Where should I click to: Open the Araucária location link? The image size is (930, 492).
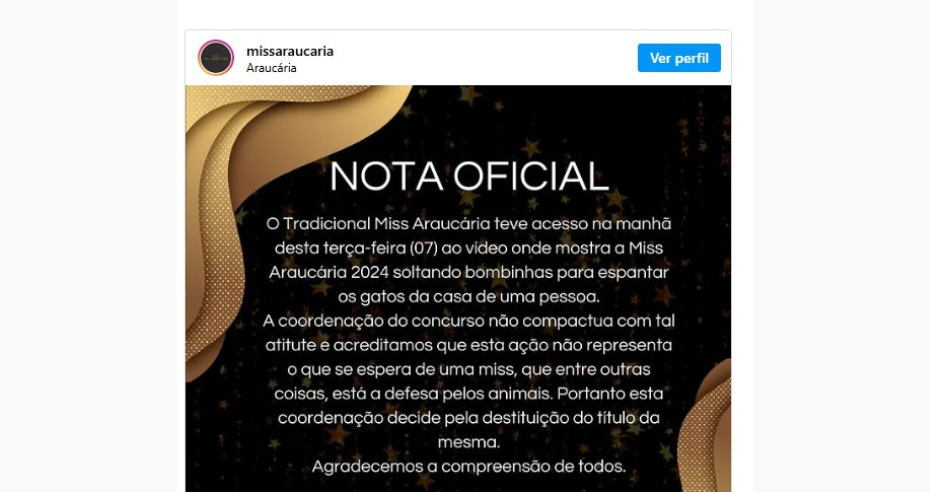(x=271, y=68)
